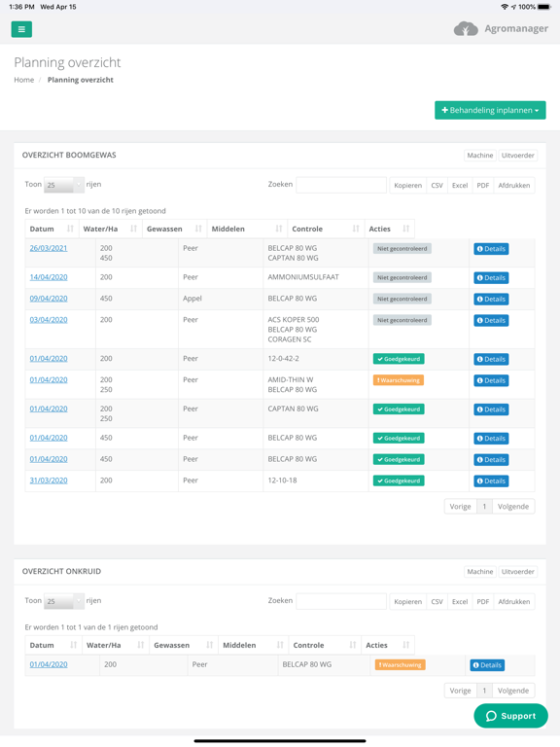This screenshot has height=747, width=560.
Task: Print the Onkruid table via Afdrukken
Action: [513, 602]
